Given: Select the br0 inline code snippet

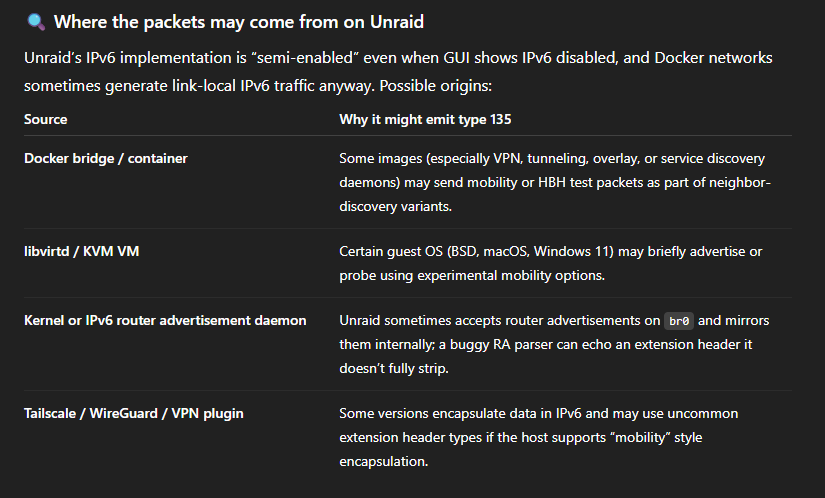Looking at the screenshot, I should [679, 321].
